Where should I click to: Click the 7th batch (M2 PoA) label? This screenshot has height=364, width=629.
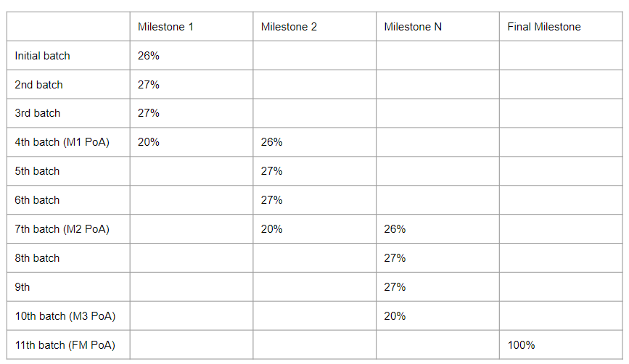(62, 229)
